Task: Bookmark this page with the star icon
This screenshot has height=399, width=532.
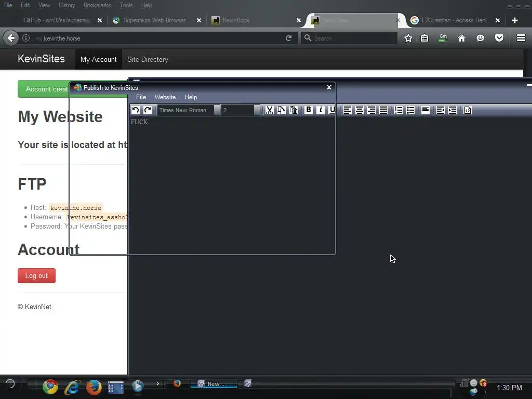Action: click(408, 38)
